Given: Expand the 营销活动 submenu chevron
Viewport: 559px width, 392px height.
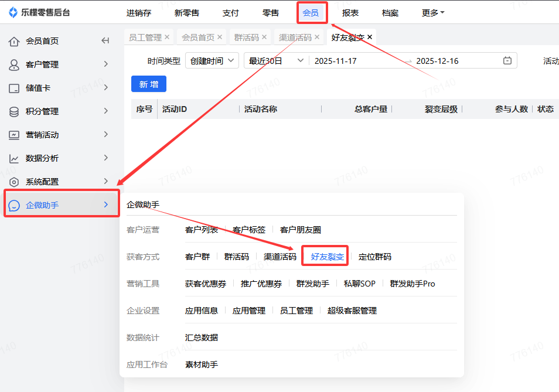Looking at the screenshot, I should tap(106, 134).
